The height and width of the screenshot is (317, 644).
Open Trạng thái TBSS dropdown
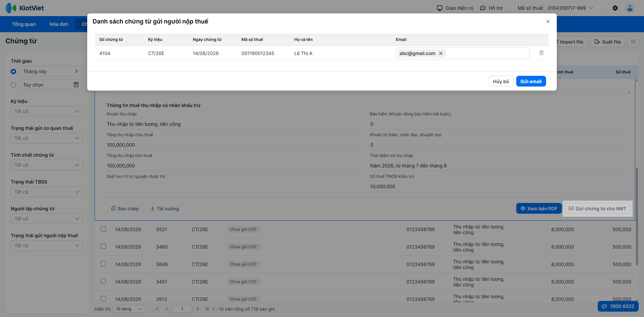coord(47,192)
